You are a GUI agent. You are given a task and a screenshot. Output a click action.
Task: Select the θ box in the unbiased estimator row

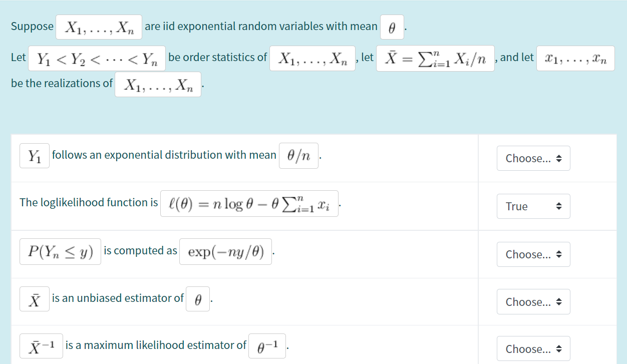tap(197, 298)
